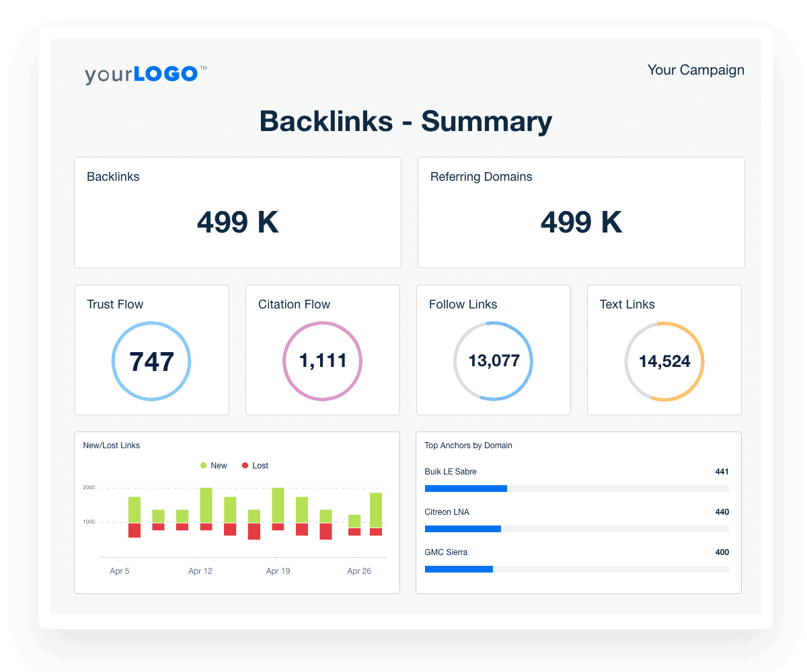
Task: Click the Follow Links ring gauge
Action: pos(493,362)
